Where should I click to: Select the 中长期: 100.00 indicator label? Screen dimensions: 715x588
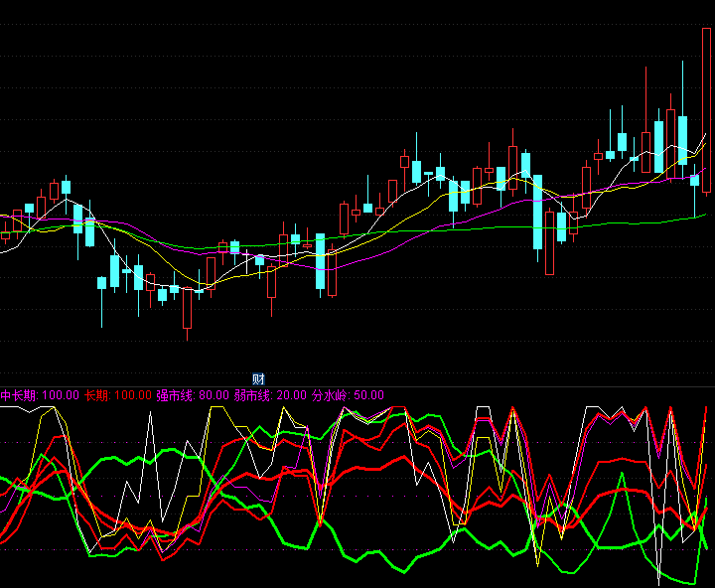click(40, 395)
